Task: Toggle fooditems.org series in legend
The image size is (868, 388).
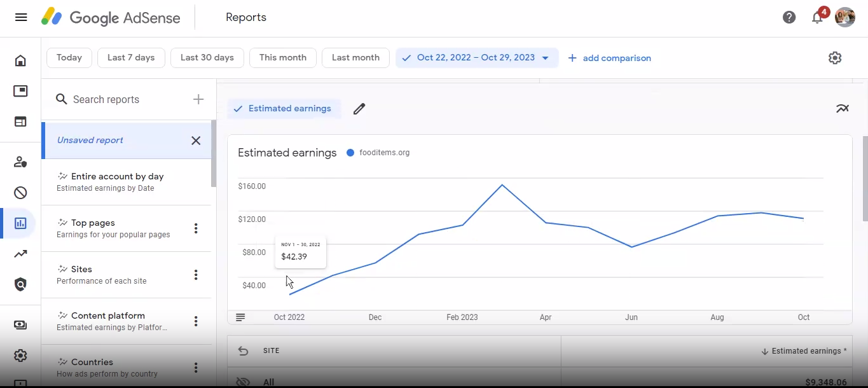Action: point(378,153)
